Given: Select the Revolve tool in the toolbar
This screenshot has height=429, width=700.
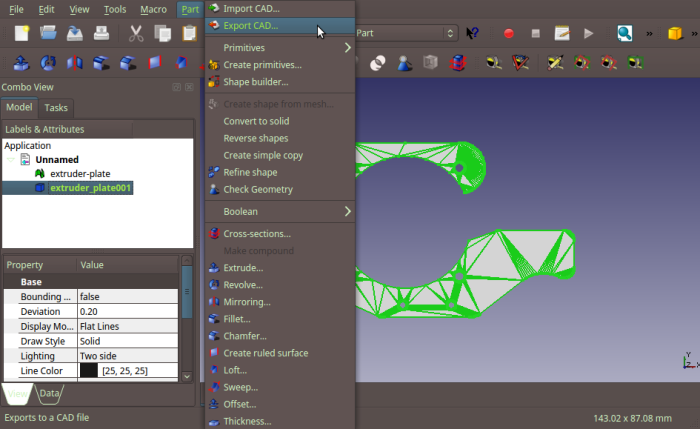Looking at the screenshot, I should point(48,63).
